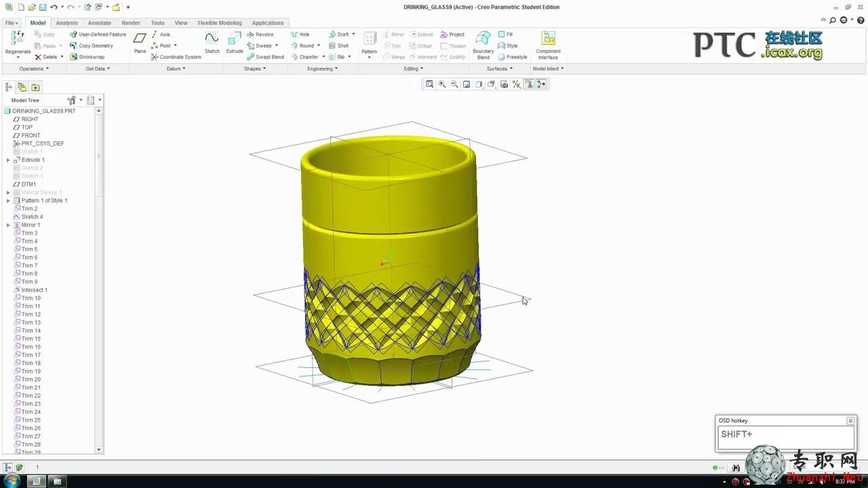Click the Save icon in quick access
Screen dimensions: 868x488
pos(43,7)
